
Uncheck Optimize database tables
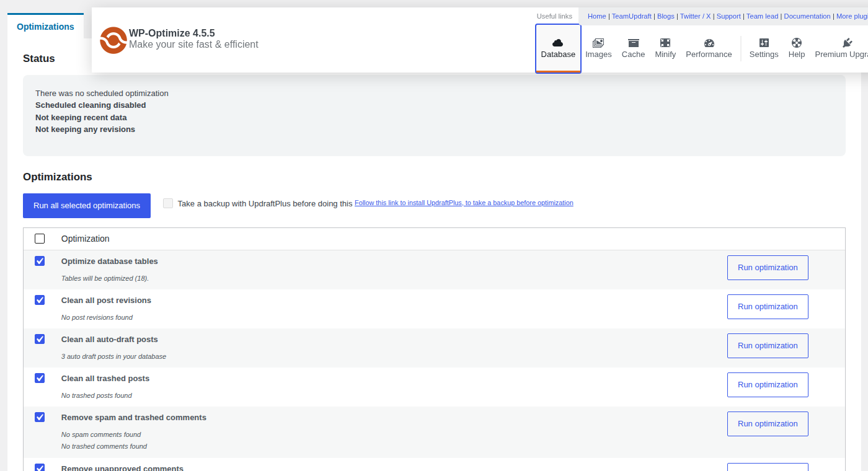tap(40, 261)
